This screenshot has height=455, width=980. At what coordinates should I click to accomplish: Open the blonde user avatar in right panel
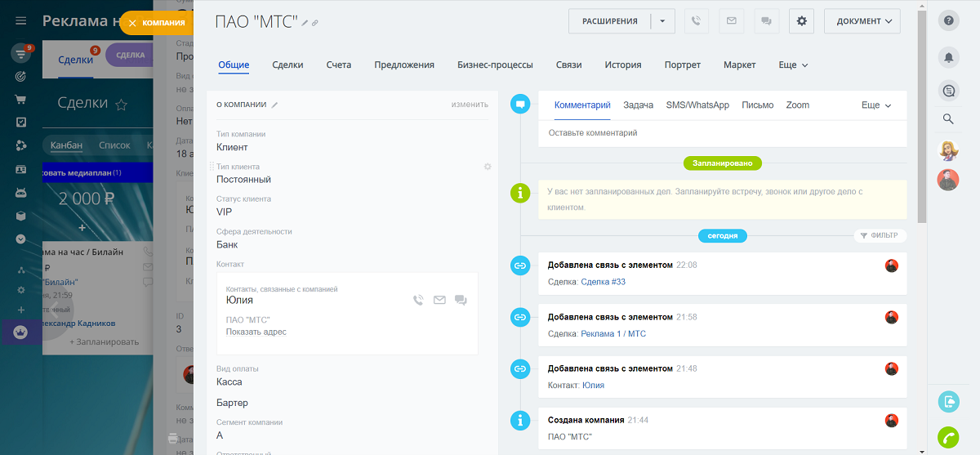click(948, 150)
